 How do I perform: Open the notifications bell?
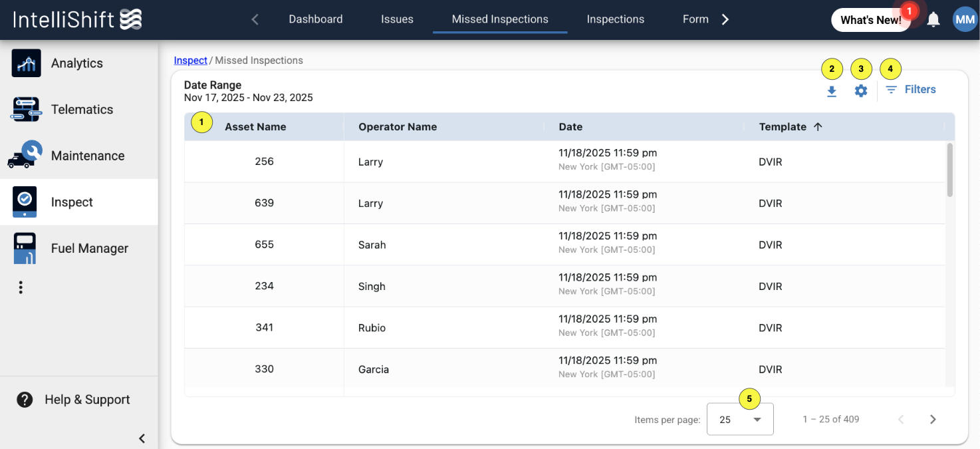[933, 20]
